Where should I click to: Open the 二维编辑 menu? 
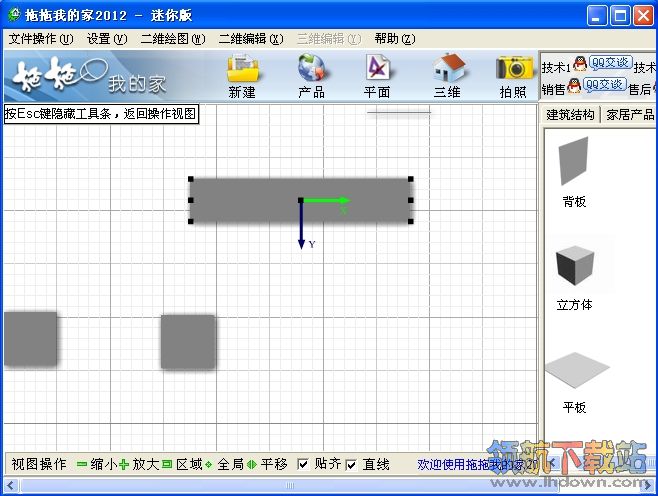251,39
